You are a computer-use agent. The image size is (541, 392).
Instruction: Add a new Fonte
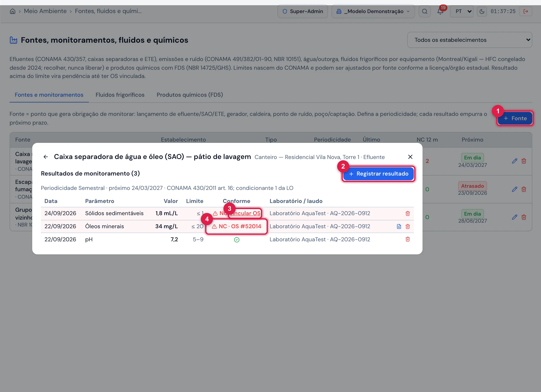[x=515, y=118]
